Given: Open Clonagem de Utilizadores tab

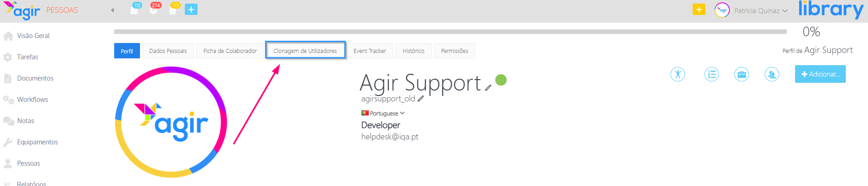Looking at the screenshot, I should (305, 51).
